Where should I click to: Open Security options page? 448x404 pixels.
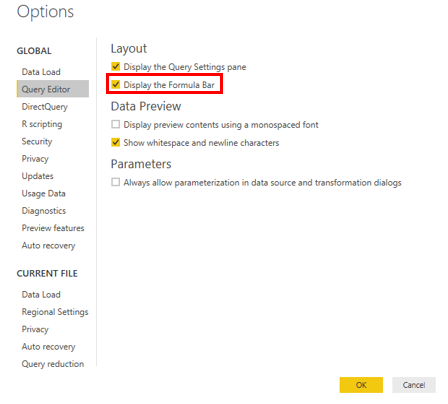pos(37,141)
